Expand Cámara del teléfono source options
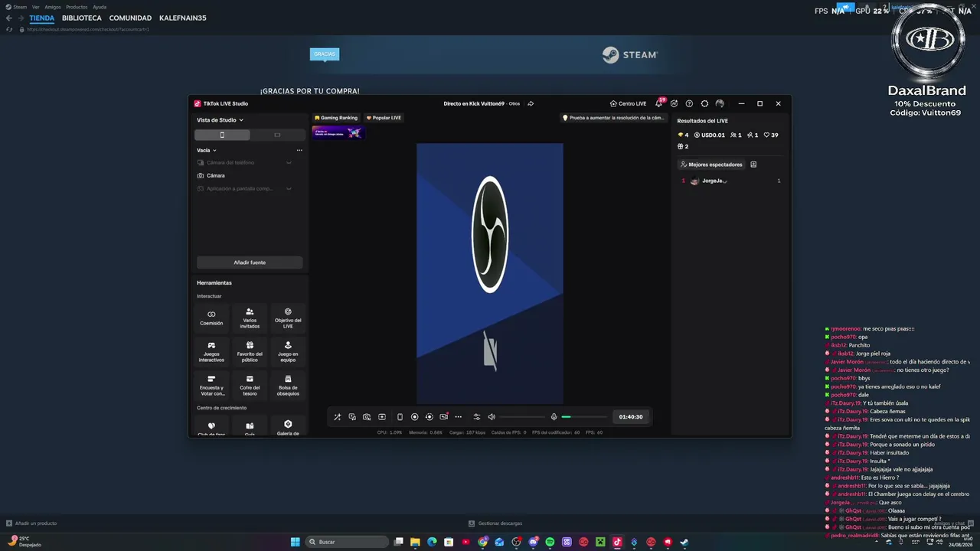Image resolution: width=980 pixels, height=551 pixels. coord(289,162)
